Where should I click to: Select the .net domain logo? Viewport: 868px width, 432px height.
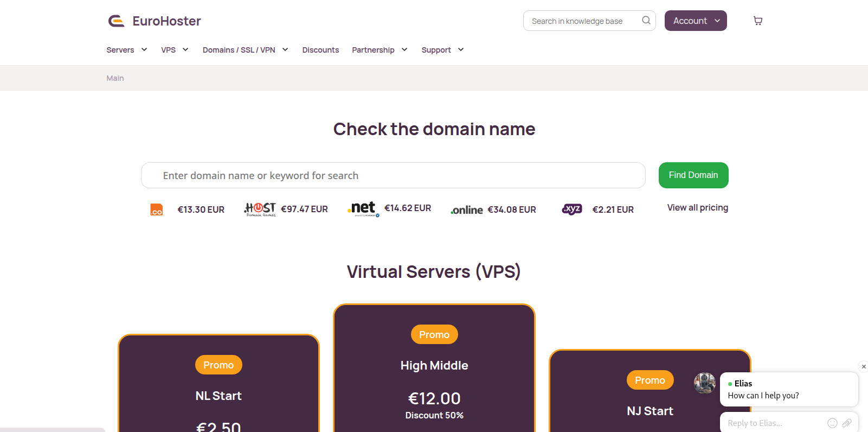pos(363,208)
